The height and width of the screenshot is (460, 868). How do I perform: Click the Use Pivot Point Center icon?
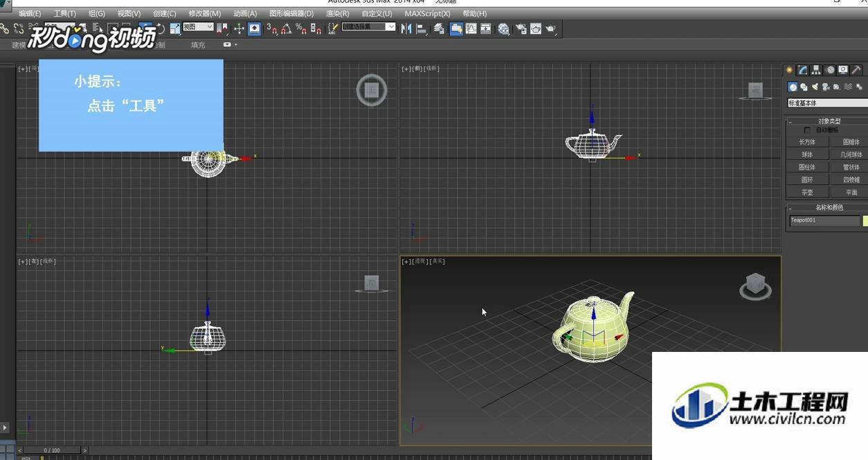click(221, 29)
